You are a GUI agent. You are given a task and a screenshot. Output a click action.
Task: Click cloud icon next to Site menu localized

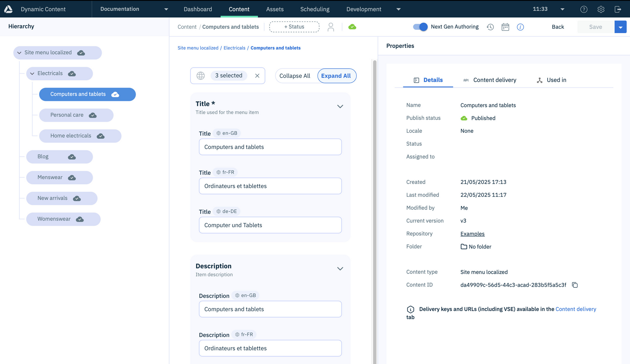pyautogui.click(x=81, y=53)
